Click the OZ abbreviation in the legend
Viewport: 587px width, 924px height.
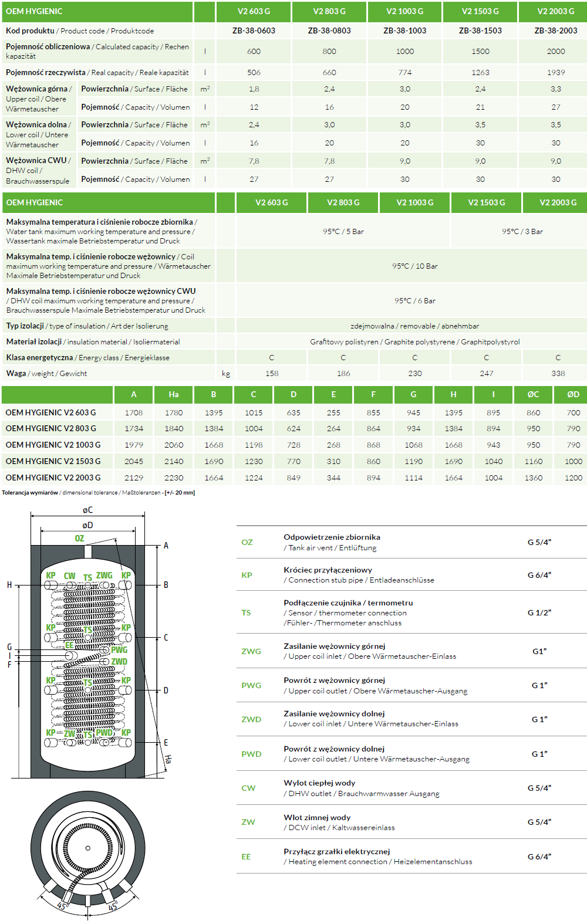click(x=247, y=542)
